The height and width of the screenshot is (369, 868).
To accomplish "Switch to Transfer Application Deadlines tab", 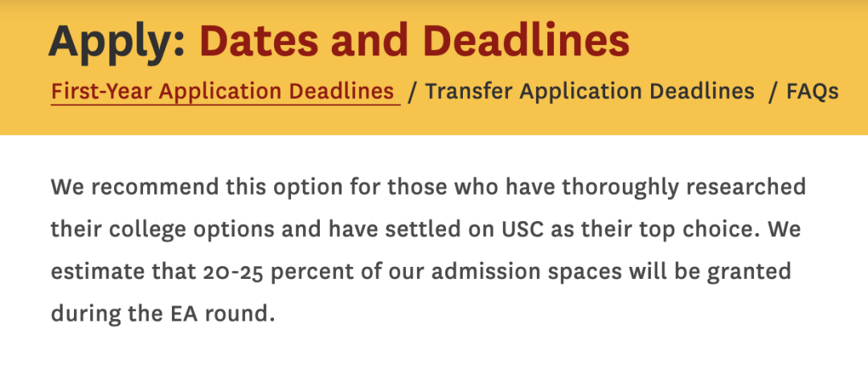I will pos(590,92).
